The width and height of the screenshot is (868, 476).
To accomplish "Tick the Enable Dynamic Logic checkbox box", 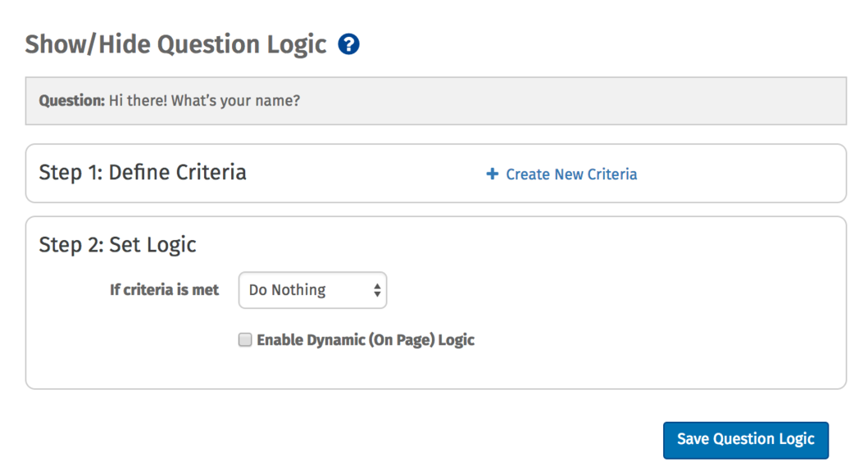I will point(245,340).
